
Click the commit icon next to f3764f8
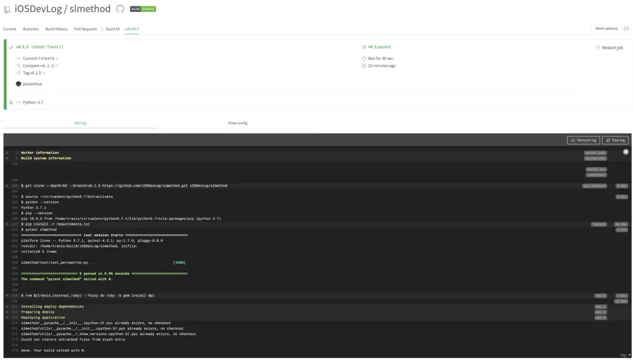tap(18, 59)
